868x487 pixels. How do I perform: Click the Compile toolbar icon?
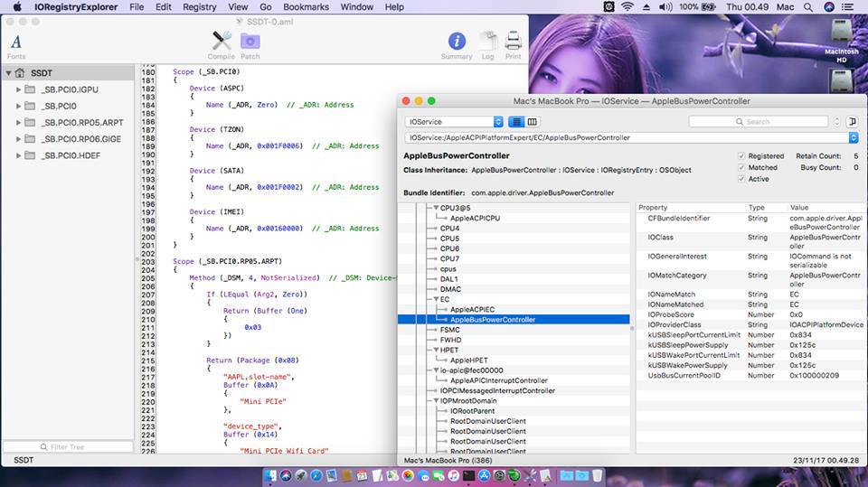coord(222,42)
